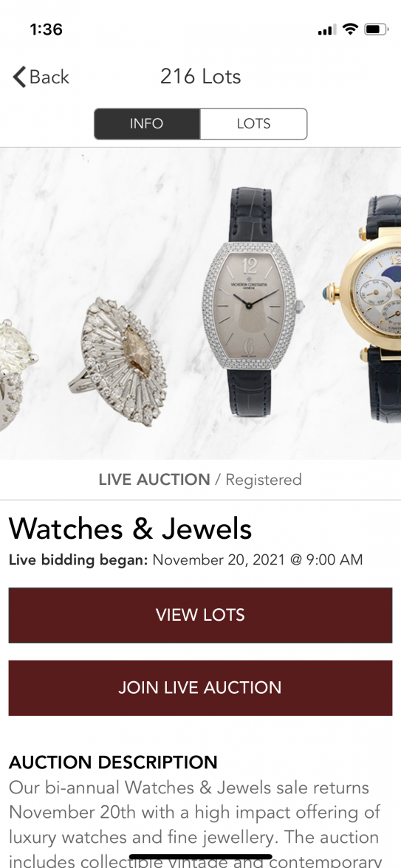The image size is (401, 868).
Task: Tap the AUCTION DESCRIPTION heading
Action: point(113,762)
